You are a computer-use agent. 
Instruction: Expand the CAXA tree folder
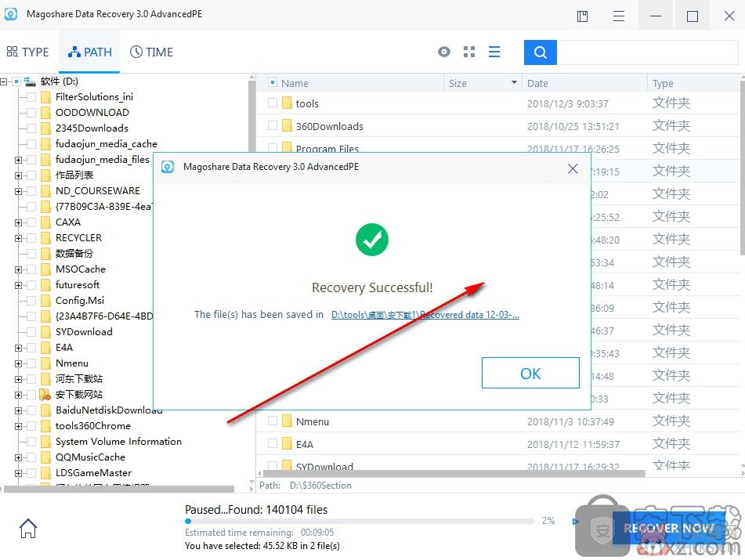[x=18, y=222]
